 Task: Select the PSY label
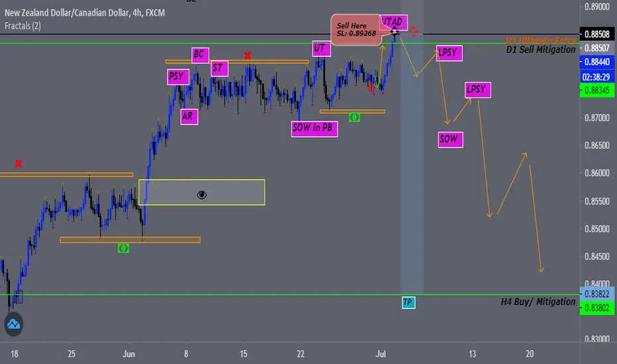click(x=178, y=77)
